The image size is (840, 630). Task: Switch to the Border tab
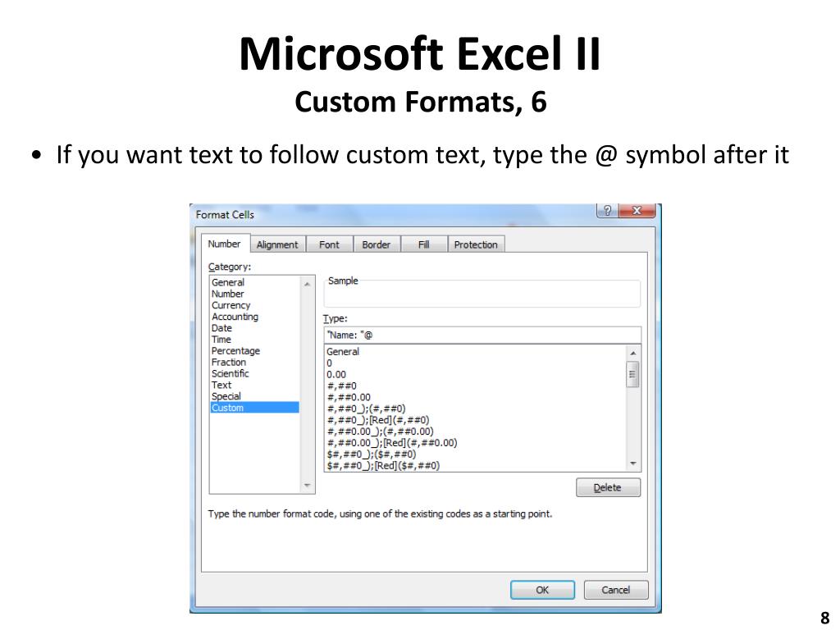point(376,244)
